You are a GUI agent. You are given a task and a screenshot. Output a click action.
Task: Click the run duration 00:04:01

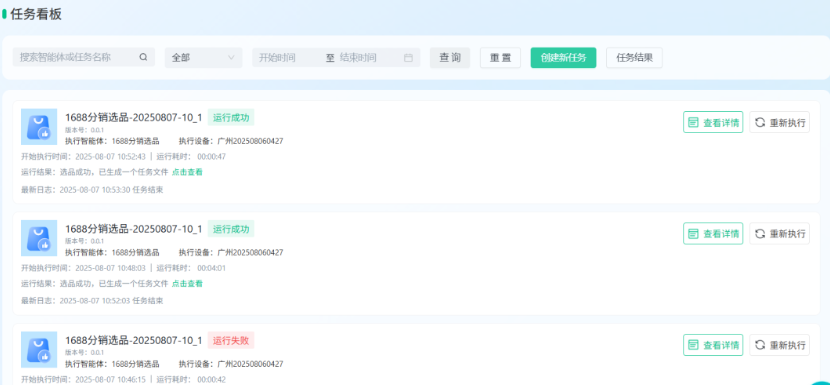pyautogui.click(x=212, y=268)
